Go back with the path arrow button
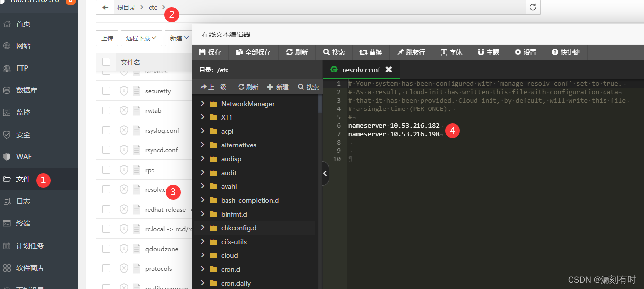 point(105,7)
